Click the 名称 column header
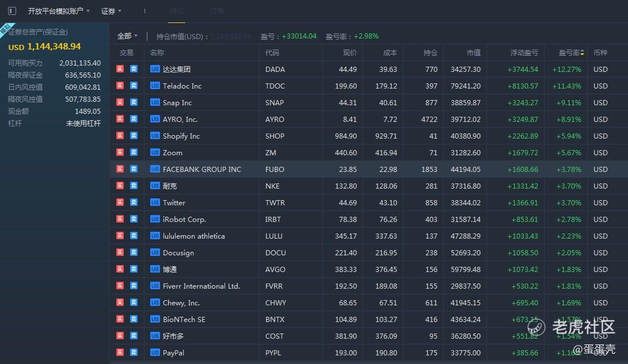This screenshot has width=628, height=364. 157,52
